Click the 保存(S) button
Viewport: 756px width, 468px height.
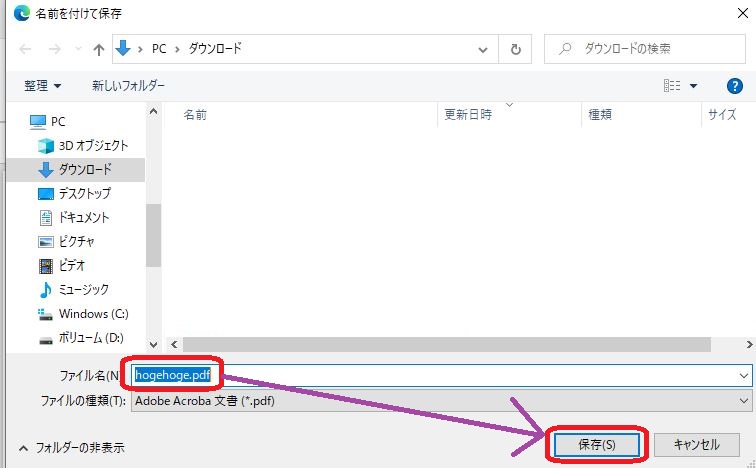point(596,444)
